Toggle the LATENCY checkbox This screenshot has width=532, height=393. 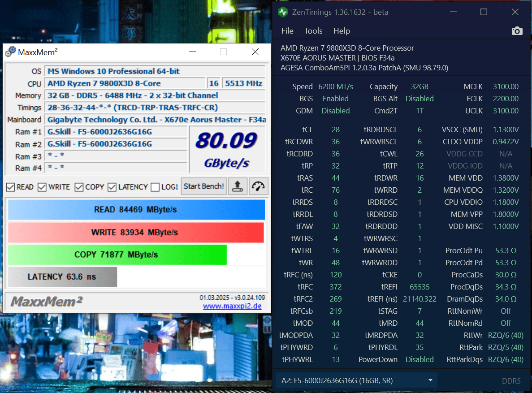coord(112,187)
